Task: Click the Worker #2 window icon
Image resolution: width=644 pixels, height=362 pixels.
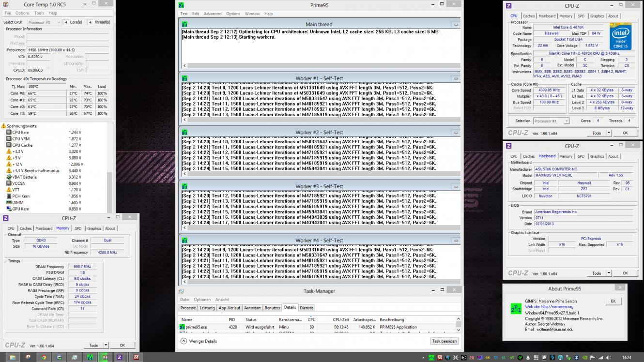Action: pyautogui.click(x=184, y=132)
